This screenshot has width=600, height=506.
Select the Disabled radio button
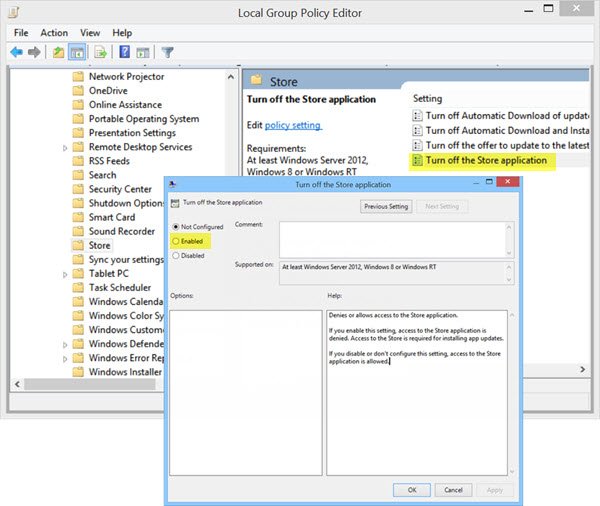coord(176,255)
